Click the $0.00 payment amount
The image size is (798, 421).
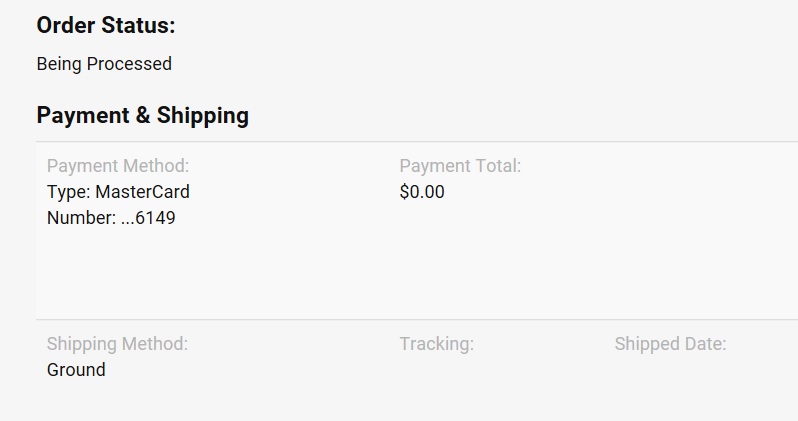422,192
